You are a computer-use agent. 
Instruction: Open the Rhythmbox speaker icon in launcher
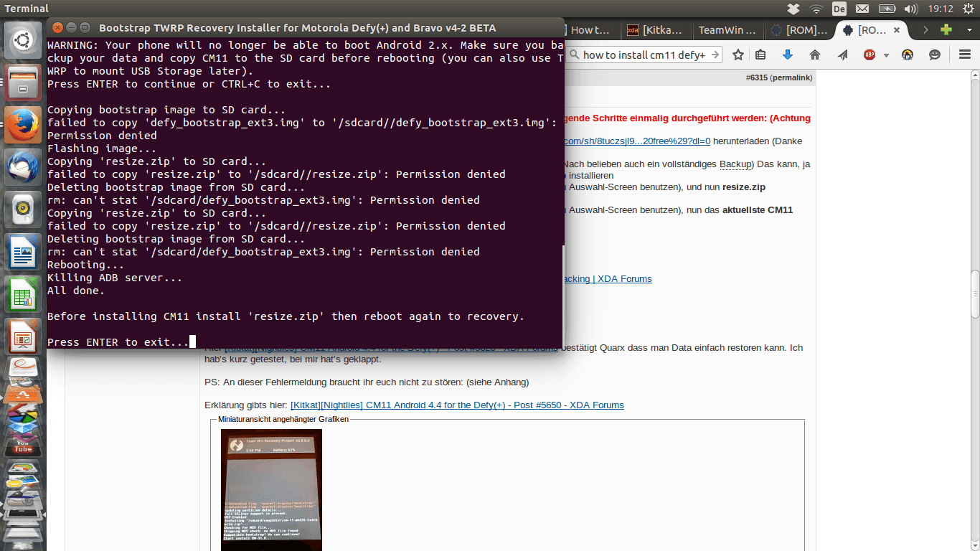tap(23, 211)
